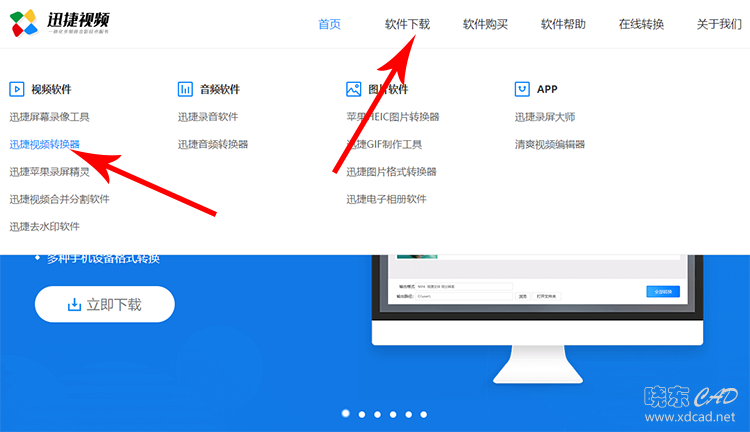The image size is (750, 432).
Task: Select 在线转换 in navigation
Action: pyautogui.click(x=641, y=24)
